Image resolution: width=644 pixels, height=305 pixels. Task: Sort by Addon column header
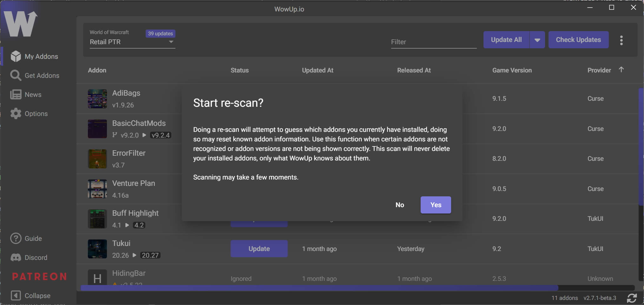click(97, 70)
